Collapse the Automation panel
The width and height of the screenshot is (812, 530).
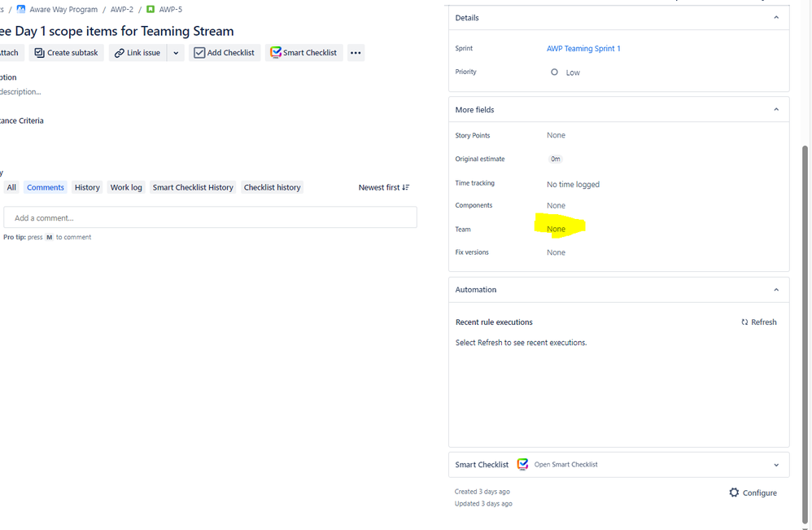[x=776, y=290]
